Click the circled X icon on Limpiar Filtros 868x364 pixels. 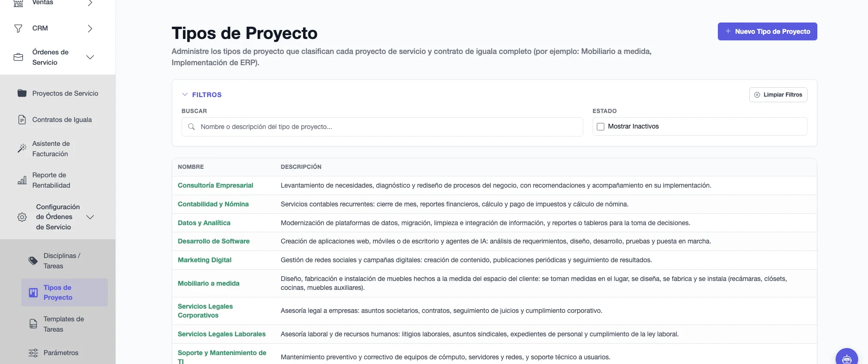click(757, 95)
